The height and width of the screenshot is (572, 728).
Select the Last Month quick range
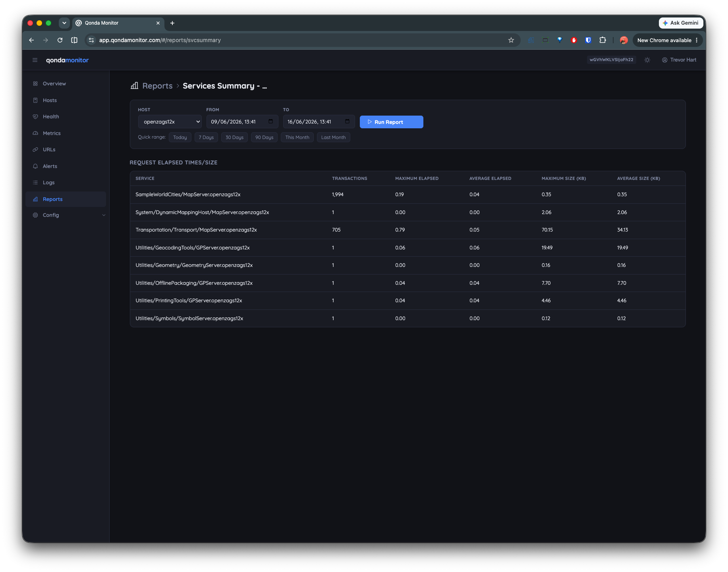pyautogui.click(x=334, y=137)
